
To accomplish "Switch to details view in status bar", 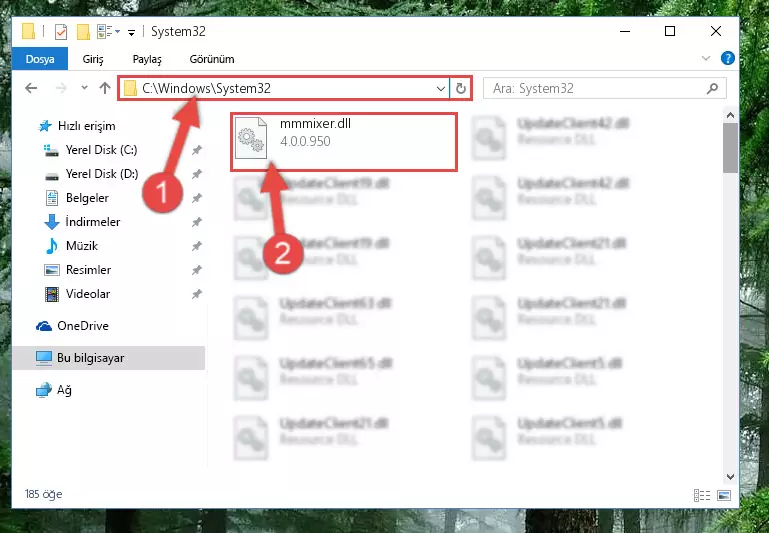I will (x=702, y=495).
